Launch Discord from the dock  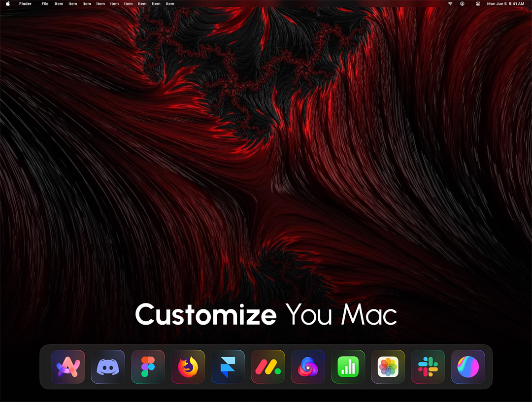(108, 367)
